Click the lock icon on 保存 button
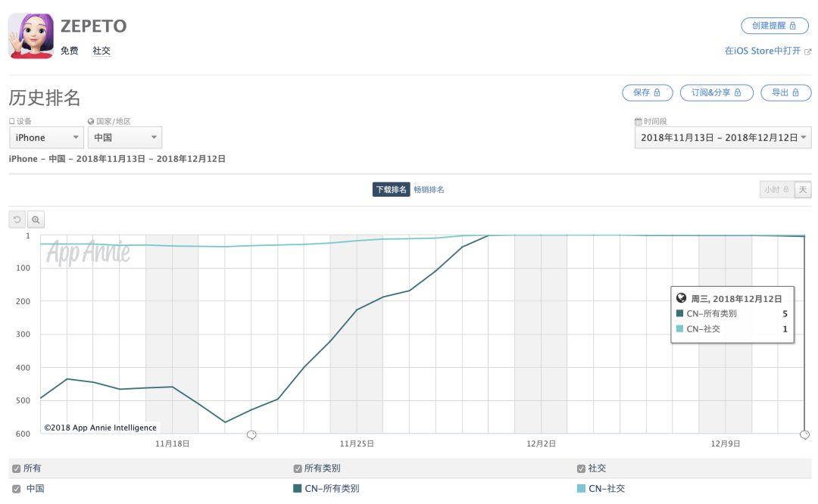Image resolution: width=818 pixels, height=504 pixels. click(657, 93)
